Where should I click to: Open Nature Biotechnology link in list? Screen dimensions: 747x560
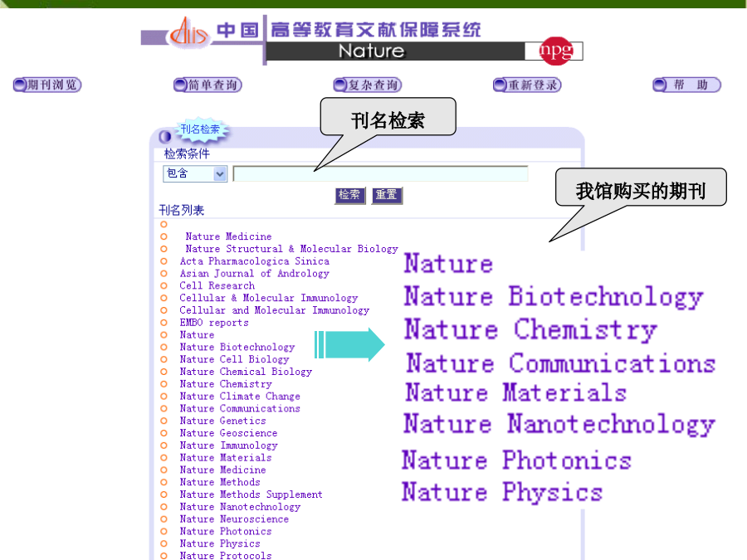click(x=237, y=347)
